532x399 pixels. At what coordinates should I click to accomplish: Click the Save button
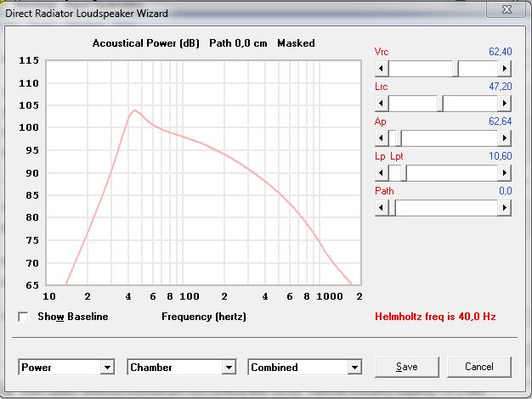407,367
